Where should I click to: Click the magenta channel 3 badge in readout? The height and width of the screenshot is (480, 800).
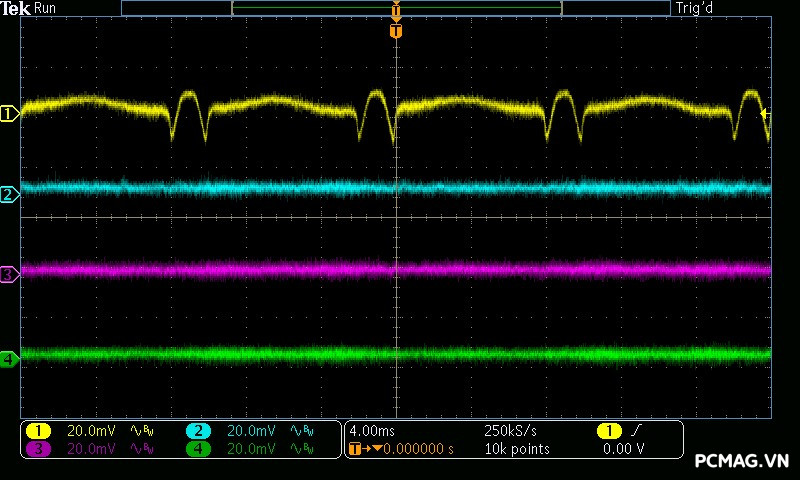(38, 449)
